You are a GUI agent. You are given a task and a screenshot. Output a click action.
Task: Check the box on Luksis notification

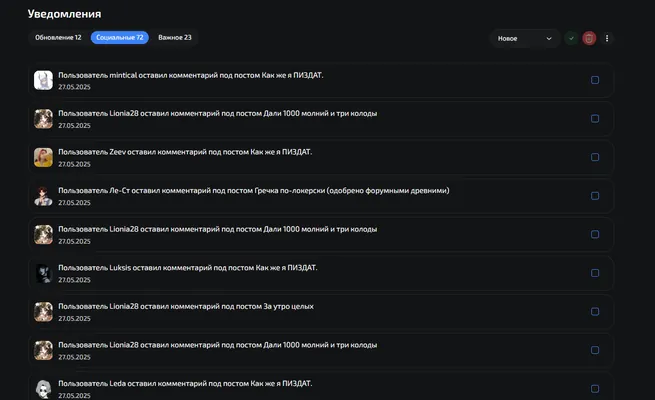point(595,273)
